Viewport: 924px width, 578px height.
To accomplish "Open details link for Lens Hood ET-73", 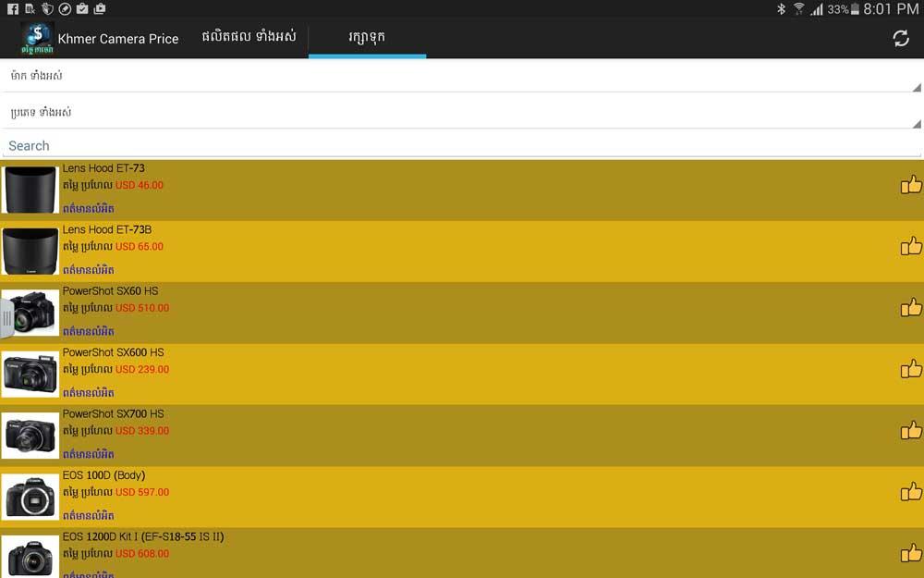I will pos(89,209).
